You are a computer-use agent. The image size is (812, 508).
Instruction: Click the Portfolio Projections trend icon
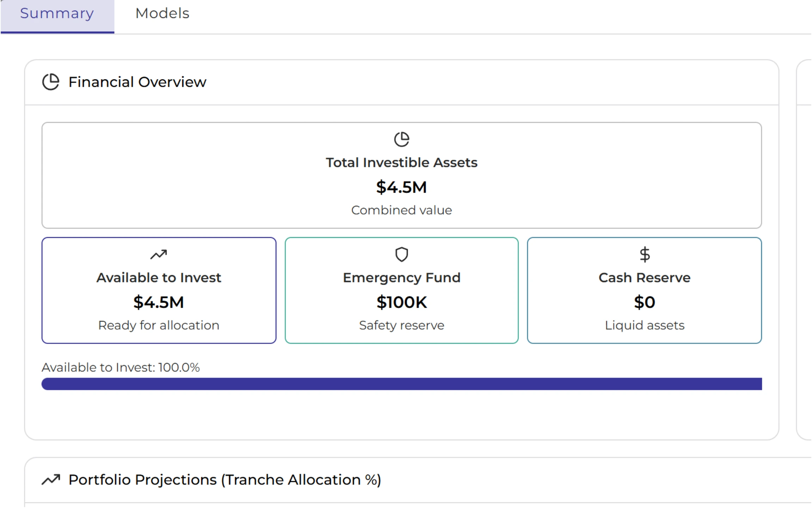click(x=51, y=479)
